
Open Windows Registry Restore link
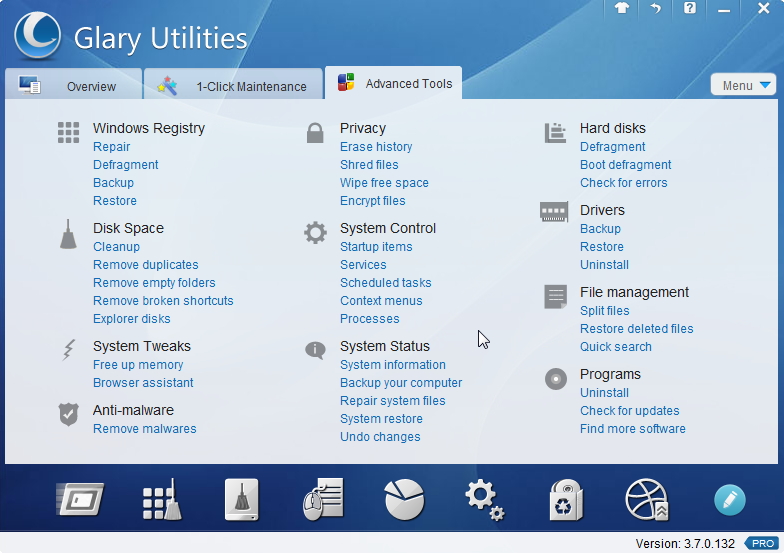[115, 201]
